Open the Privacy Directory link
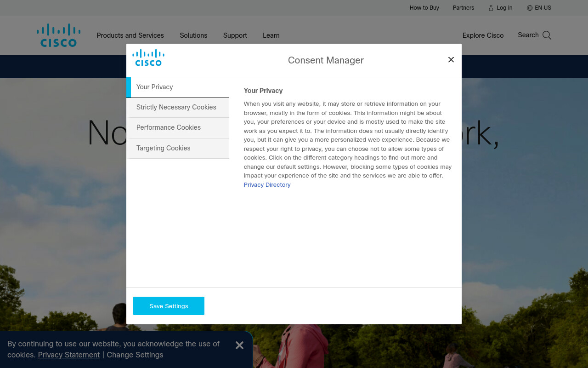Screen dimensions: 588x368 point(267,184)
